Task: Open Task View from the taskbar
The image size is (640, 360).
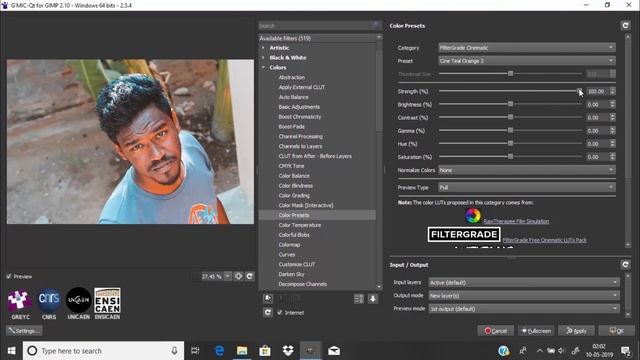Action: (x=195, y=351)
